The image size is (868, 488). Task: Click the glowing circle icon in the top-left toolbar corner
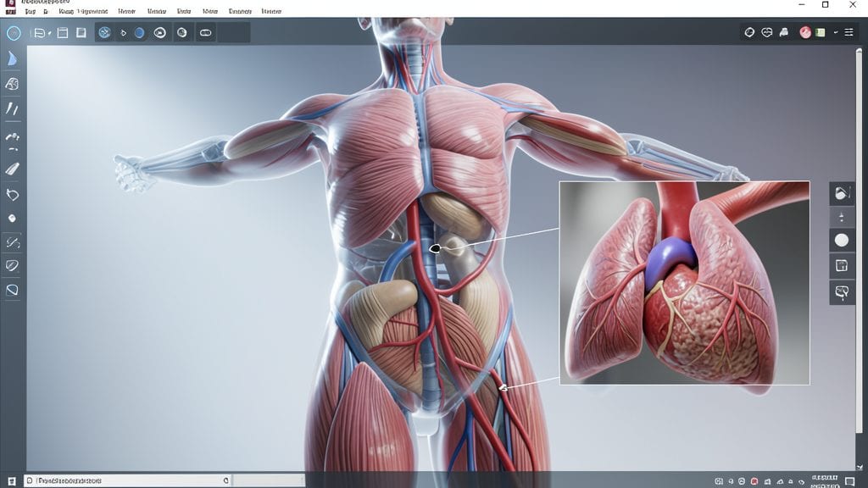pyautogui.click(x=14, y=33)
